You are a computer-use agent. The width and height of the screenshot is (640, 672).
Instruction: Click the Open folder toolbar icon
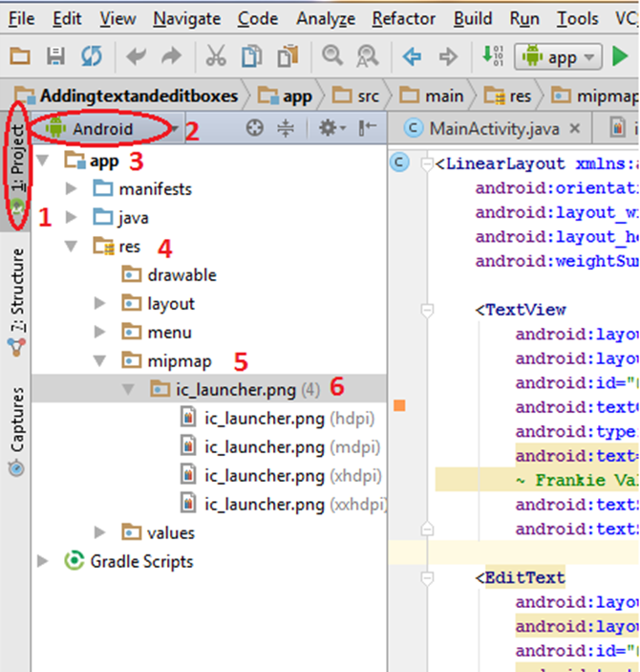(20, 56)
